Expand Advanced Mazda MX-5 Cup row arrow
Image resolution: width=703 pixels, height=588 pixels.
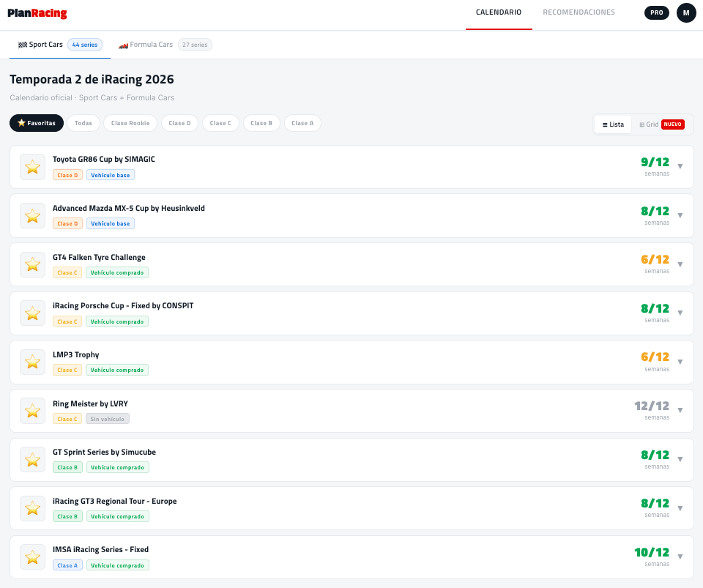(x=680, y=215)
